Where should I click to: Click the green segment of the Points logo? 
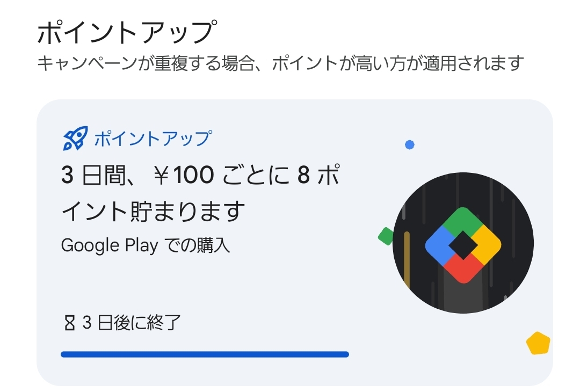click(x=463, y=220)
